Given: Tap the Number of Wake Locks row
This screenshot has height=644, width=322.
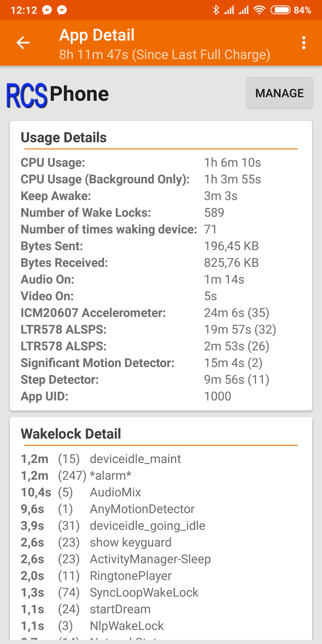Looking at the screenshot, I should [122, 213].
